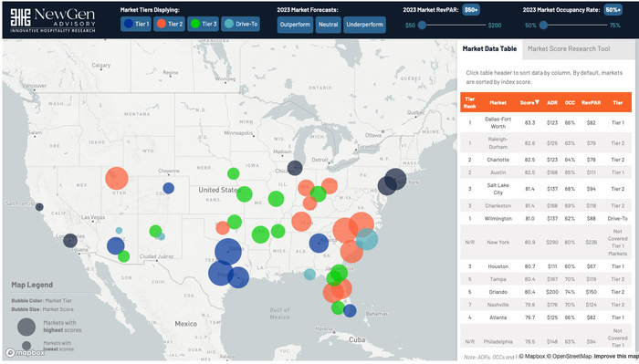The height and width of the screenshot is (364, 639).
Task: Click the Salt Lake City orange bubble
Action: [x=117, y=178]
